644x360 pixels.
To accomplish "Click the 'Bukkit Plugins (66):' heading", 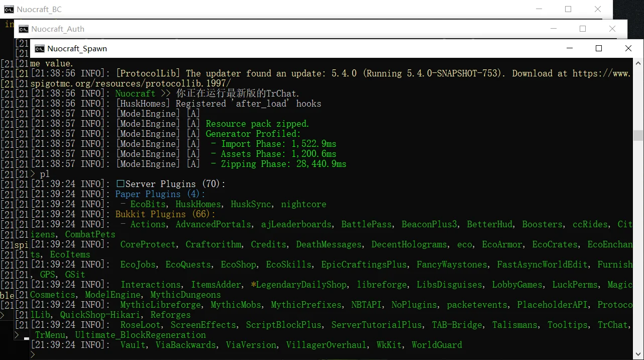I will tap(166, 214).
